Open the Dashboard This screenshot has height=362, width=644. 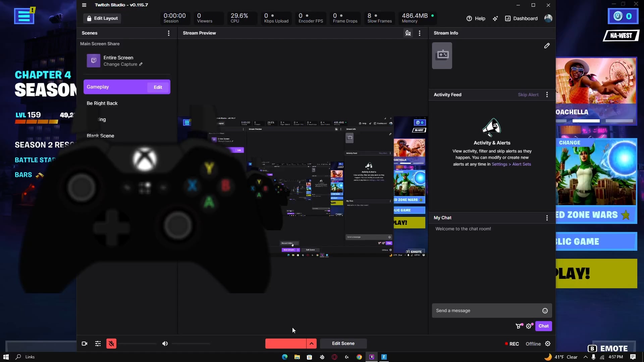tap(521, 18)
